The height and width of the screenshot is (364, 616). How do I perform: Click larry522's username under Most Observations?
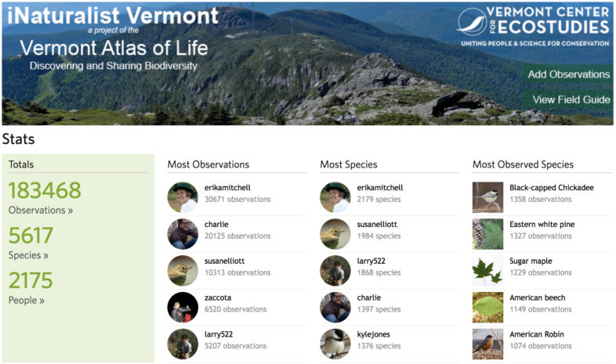tap(220, 335)
